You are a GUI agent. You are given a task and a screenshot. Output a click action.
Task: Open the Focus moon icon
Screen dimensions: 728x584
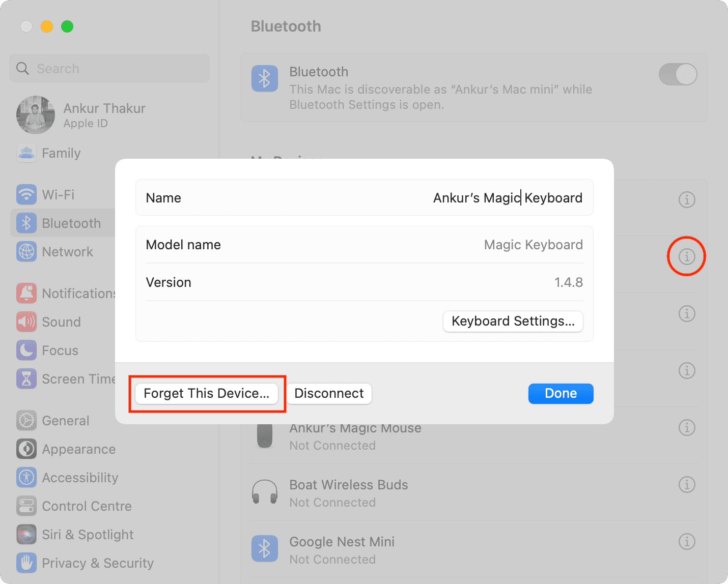click(26, 350)
